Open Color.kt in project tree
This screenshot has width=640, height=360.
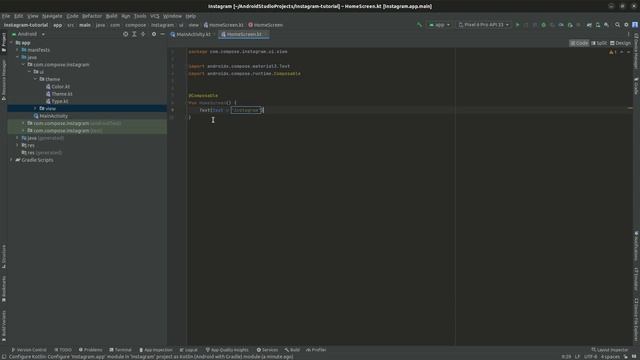point(60,87)
